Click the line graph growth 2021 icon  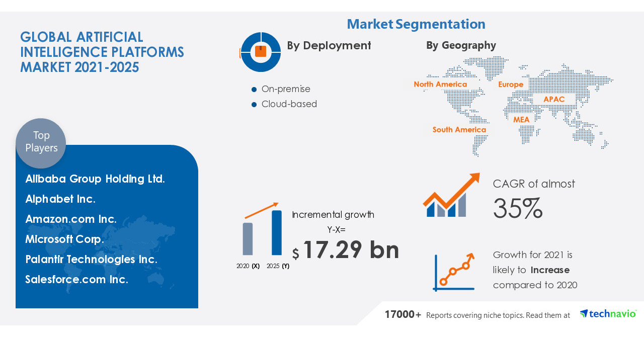[453, 272]
